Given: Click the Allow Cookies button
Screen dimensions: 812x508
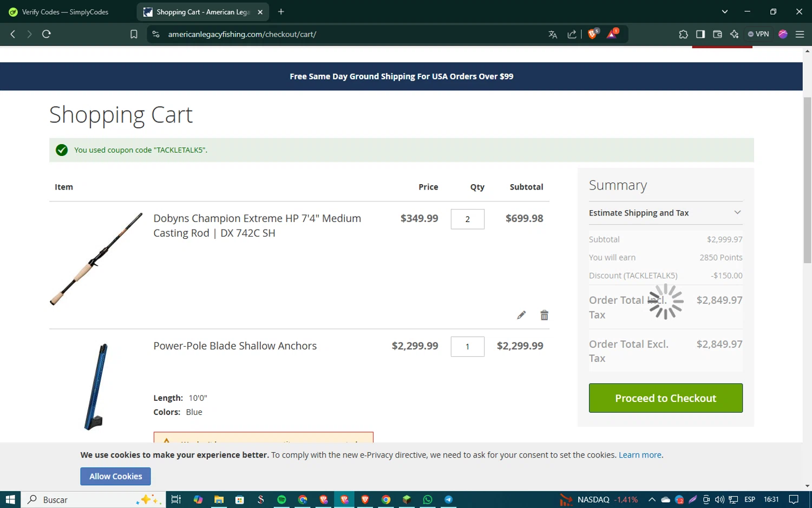Looking at the screenshot, I should coord(115,477).
